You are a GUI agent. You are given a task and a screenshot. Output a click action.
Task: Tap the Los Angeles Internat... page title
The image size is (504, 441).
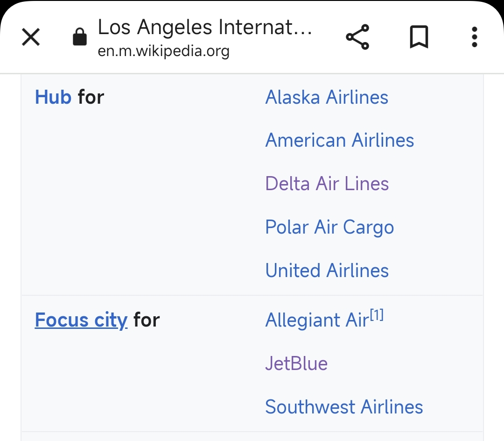204,28
